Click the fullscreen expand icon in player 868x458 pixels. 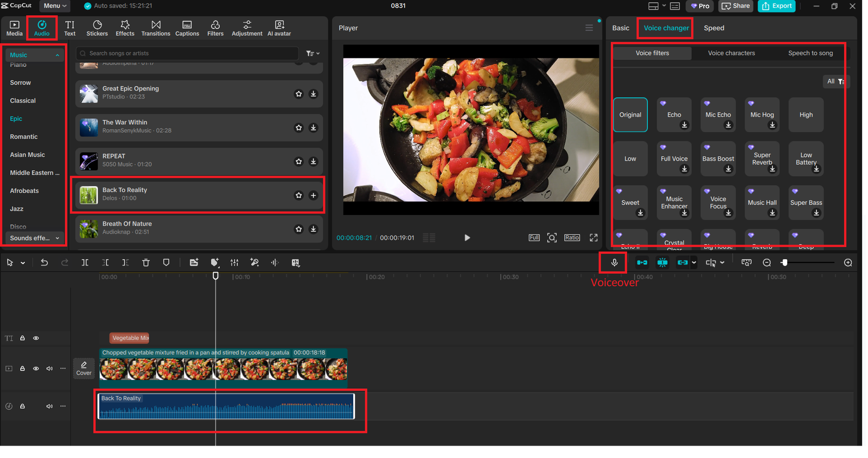(x=593, y=237)
